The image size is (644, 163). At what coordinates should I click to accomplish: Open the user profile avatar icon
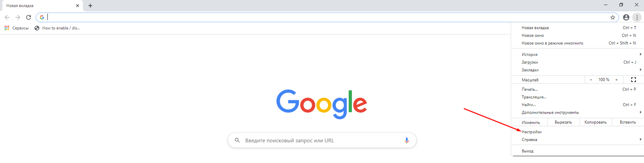pos(626,17)
